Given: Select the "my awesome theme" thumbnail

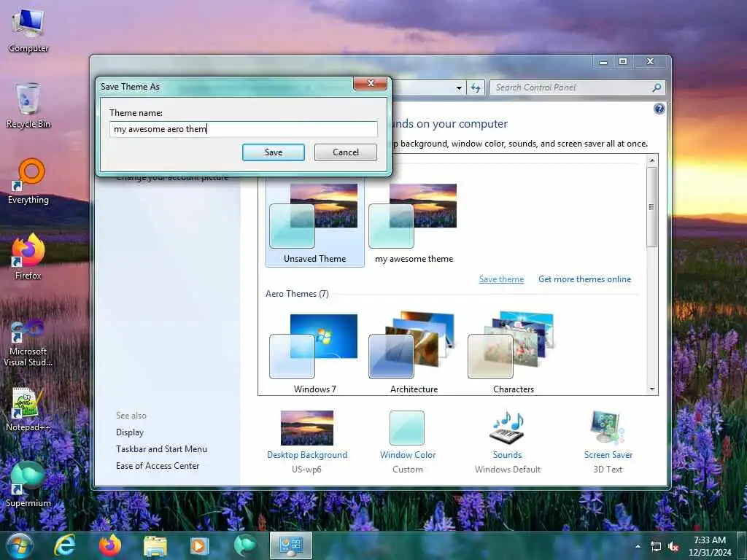Looking at the screenshot, I should [414, 223].
